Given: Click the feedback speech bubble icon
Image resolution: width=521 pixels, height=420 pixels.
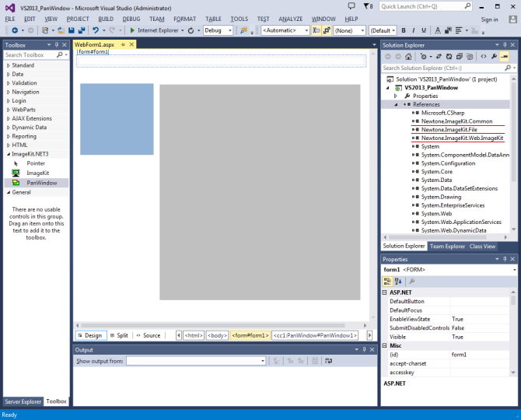Looking at the screenshot, I should [351, 6].
